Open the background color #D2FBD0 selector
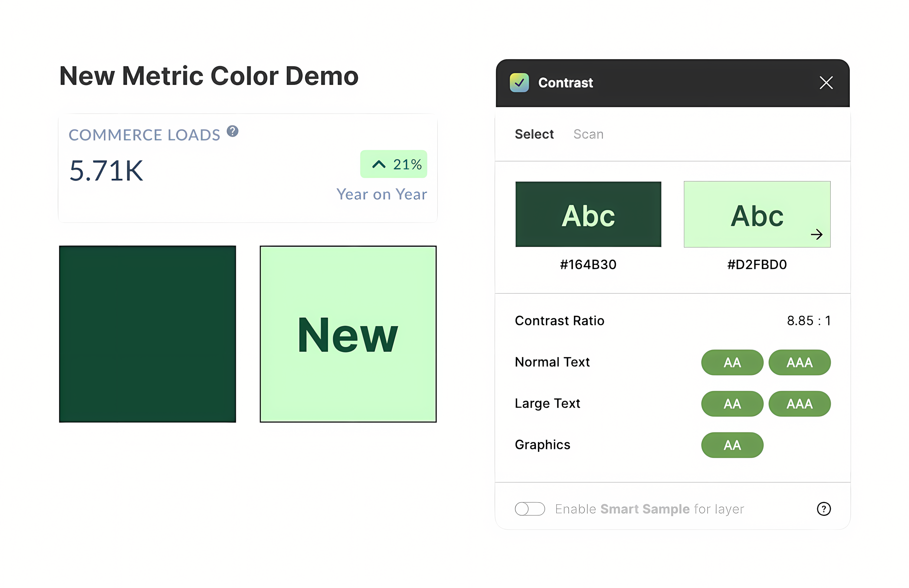The image size is (909, 588). coord(757,214)
